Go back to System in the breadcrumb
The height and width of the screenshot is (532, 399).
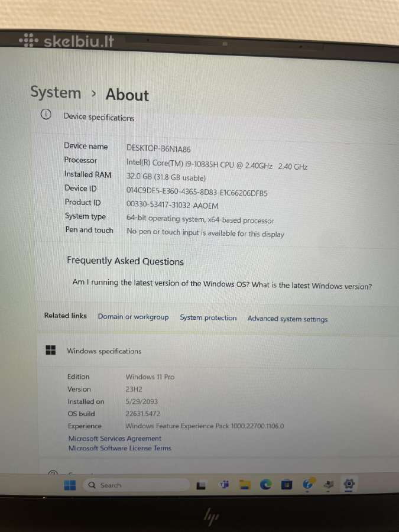coord(56,92)
